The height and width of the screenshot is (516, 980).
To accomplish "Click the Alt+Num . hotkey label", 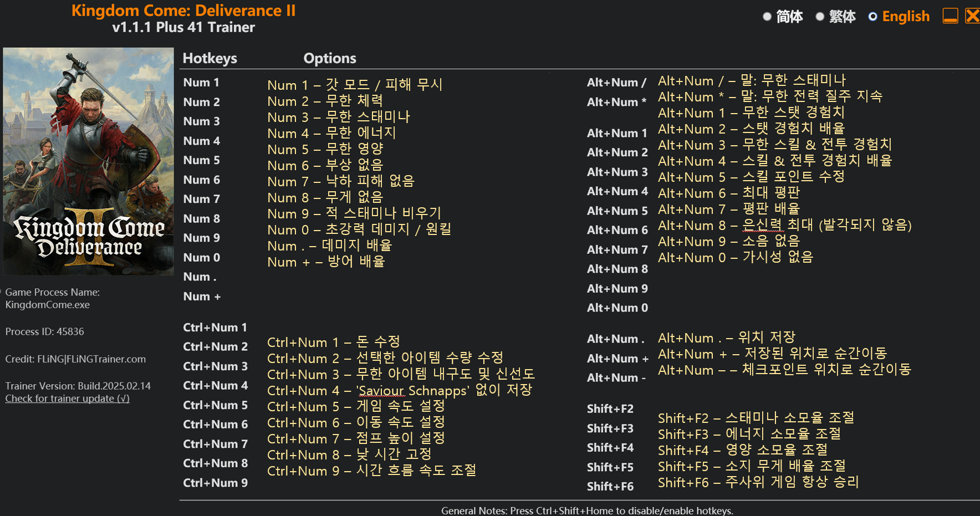I will pyautogui.click(x=615, y=339).
